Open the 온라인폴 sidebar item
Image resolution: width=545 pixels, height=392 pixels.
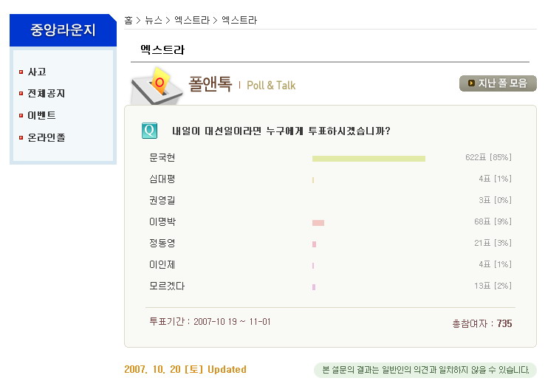pos(46,138)
